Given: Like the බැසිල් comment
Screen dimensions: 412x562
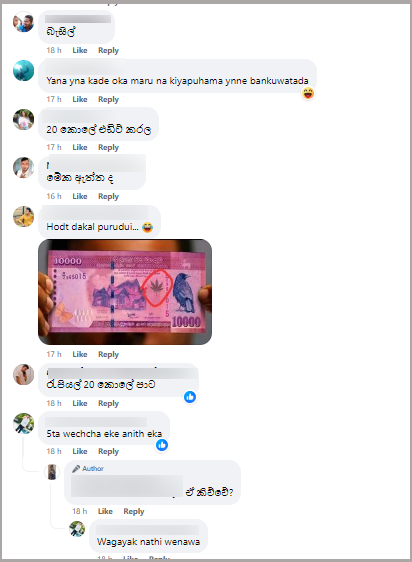Looking at the screenshot, I should [x=80, y=51].
